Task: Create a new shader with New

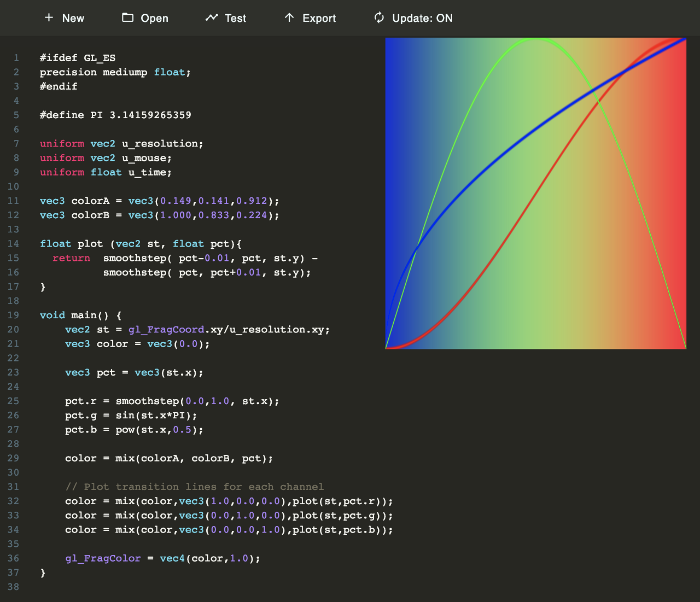Action: coord(73,18)
